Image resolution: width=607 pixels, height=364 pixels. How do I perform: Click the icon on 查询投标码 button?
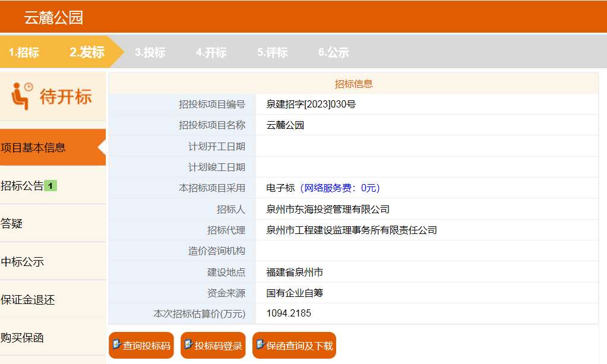coord(116,345)
